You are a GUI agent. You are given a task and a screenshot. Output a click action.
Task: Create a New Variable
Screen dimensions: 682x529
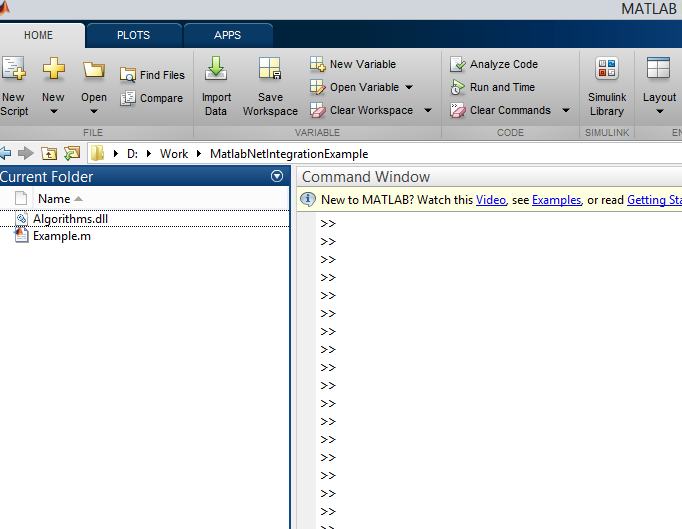tap(353, 64)
